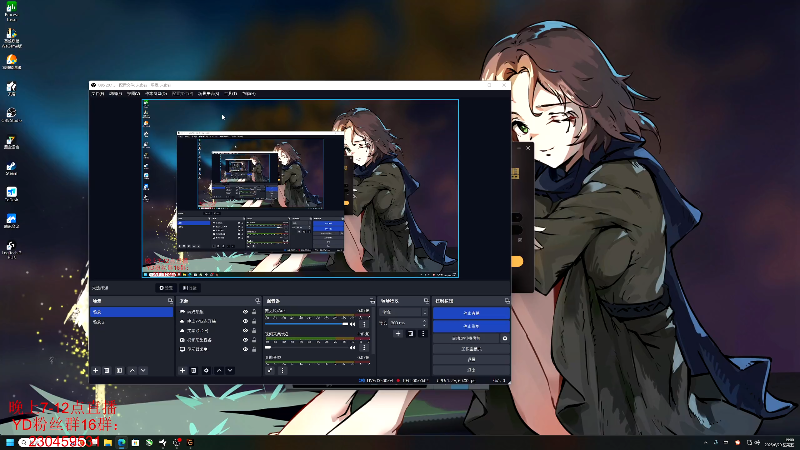Lock the display capture source with the monitor icon
The height and width of the screenshot is (450, 800).
[x=254, y=349]
